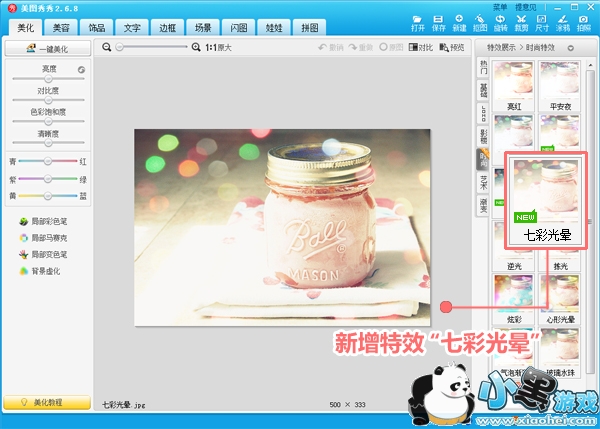The image size is (600, 429).
Task: Switch to the 文字 tab
Action: pyautogui.click(x=132, y=28)
